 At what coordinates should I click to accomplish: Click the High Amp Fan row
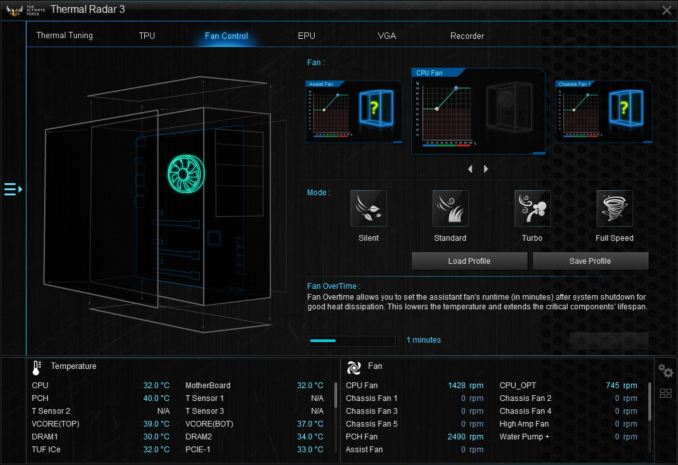coord(568,424)
